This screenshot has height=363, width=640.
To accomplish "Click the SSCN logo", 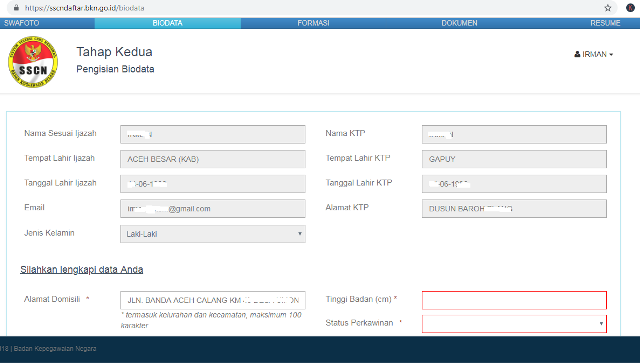I will point(33,62).
